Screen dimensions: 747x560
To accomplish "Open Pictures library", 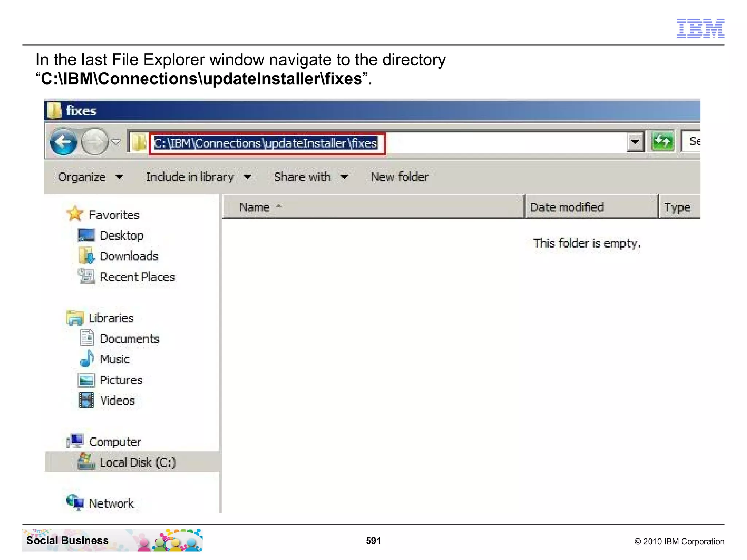I will 121,380.
